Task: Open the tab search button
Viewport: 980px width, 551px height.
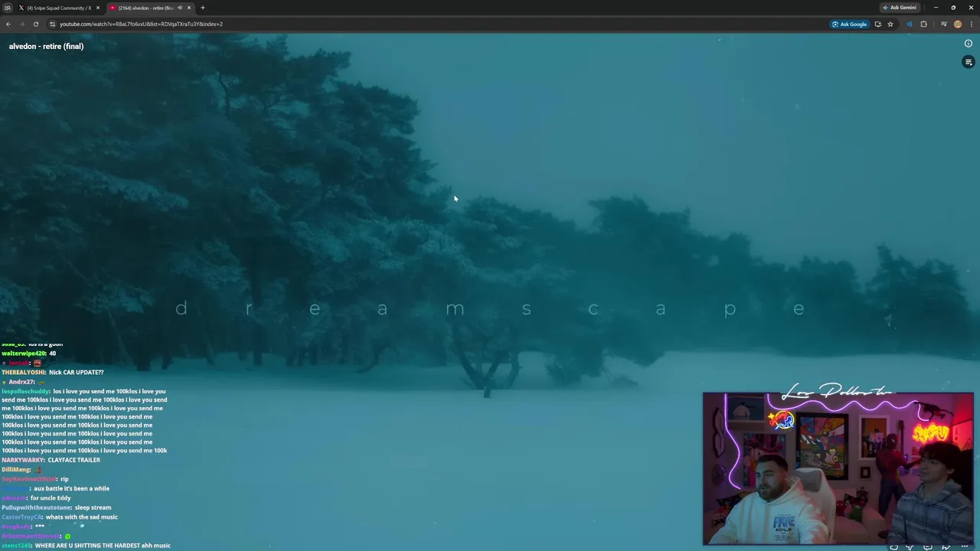Action: 8,8
